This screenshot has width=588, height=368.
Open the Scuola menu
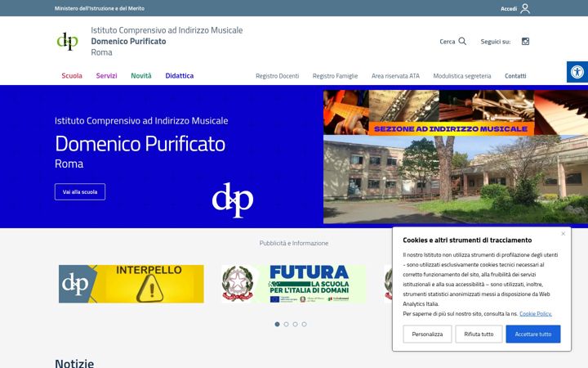pyautogui.click(x=72, y=76)
